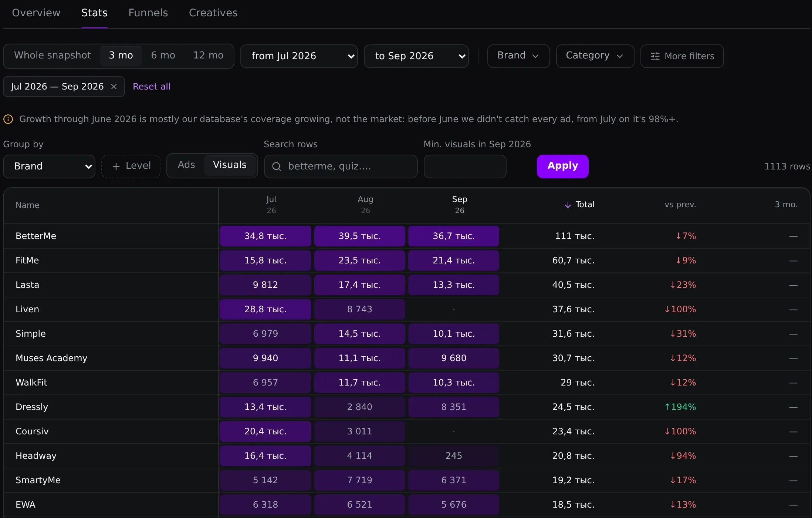This screenshot has height=518, width=812.
Task: Switch the range to 12 mo
Action: coord(208,55)
